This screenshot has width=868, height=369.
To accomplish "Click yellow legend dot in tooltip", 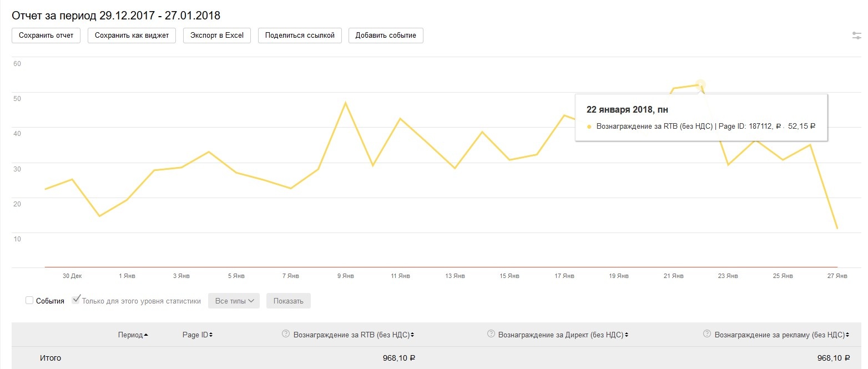I will pos(589,127).
